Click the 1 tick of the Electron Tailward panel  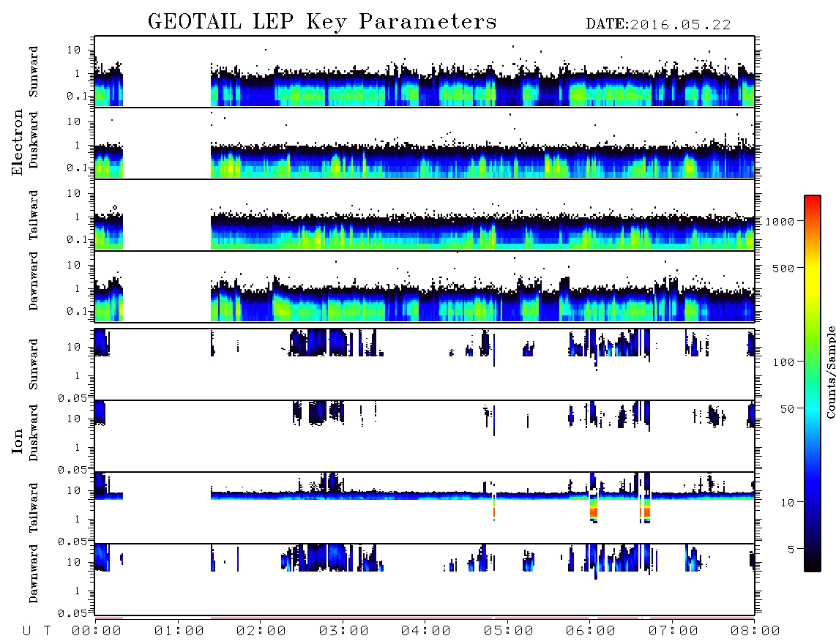pyautogui.click(x=78, y=217)
